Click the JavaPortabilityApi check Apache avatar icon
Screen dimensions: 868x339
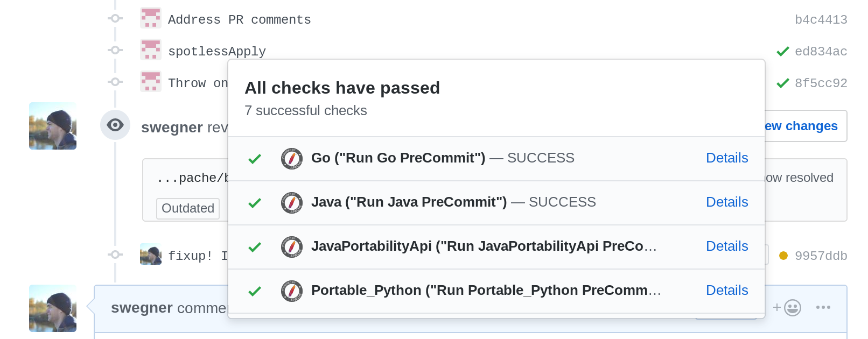[291, 247]
